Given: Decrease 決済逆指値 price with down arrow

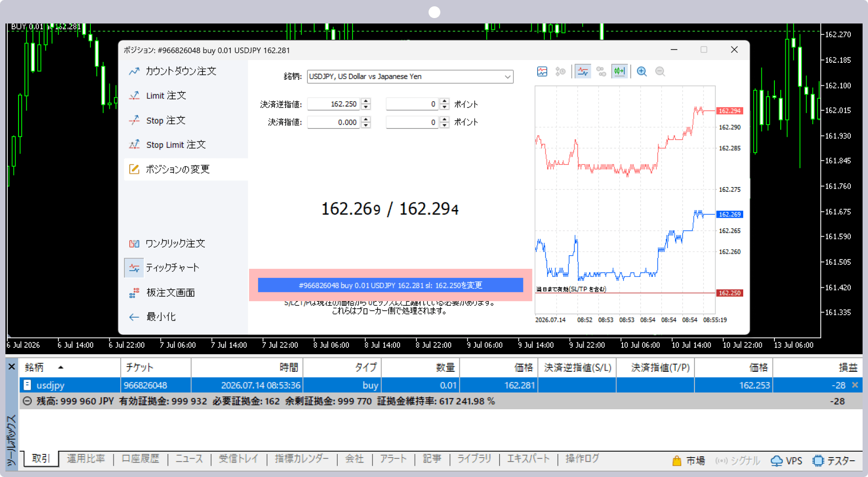Looking at the screenshot, I should point(366,108).
